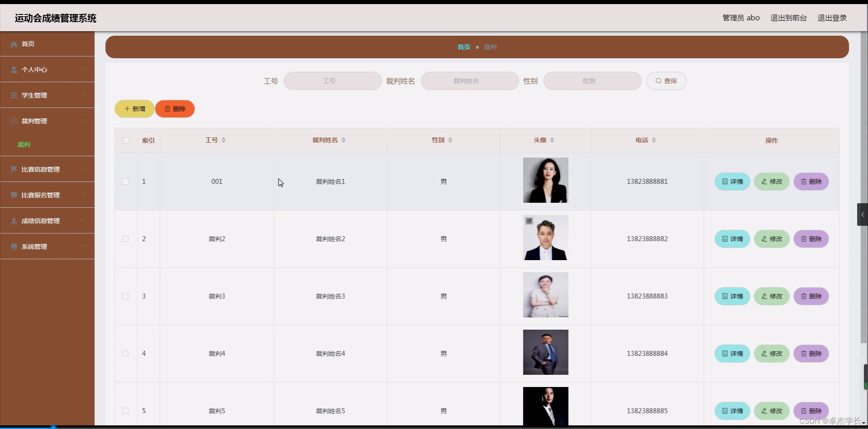Click 详情 button for 裁判姓名2
The width and height of the screenshot is (868, 429).
click(x=732, y=239)
